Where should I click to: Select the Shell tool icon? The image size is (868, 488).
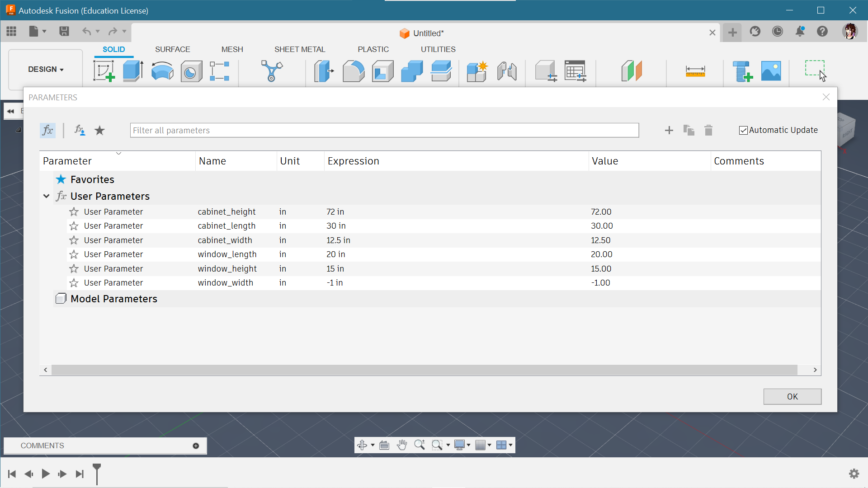pyautogui.click(x=382, y=71)
